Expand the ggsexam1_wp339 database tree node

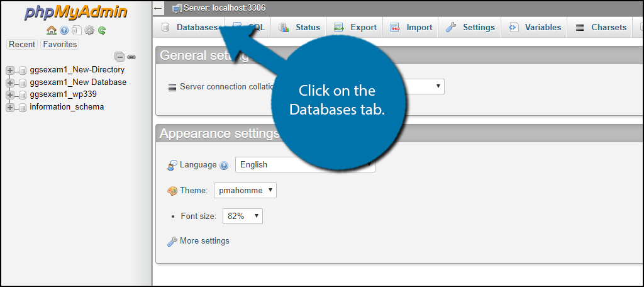point(10,95)
